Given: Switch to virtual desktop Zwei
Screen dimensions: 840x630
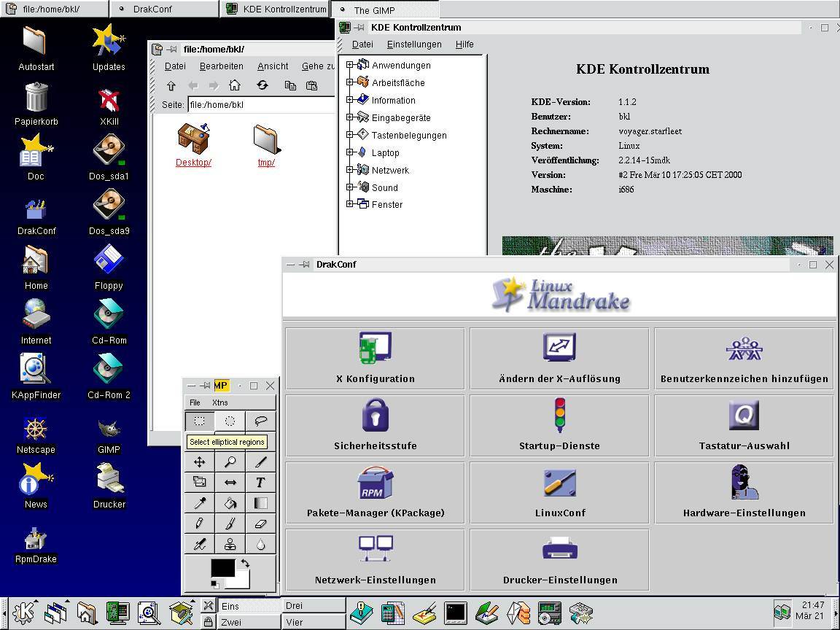Looking at the screenshot, I should pos(249,622).
